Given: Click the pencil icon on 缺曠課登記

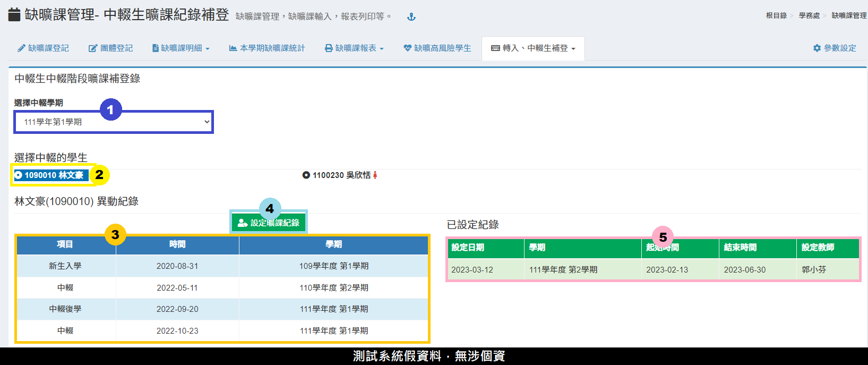Looking at the screenshot, I should [x=21, y=48].
